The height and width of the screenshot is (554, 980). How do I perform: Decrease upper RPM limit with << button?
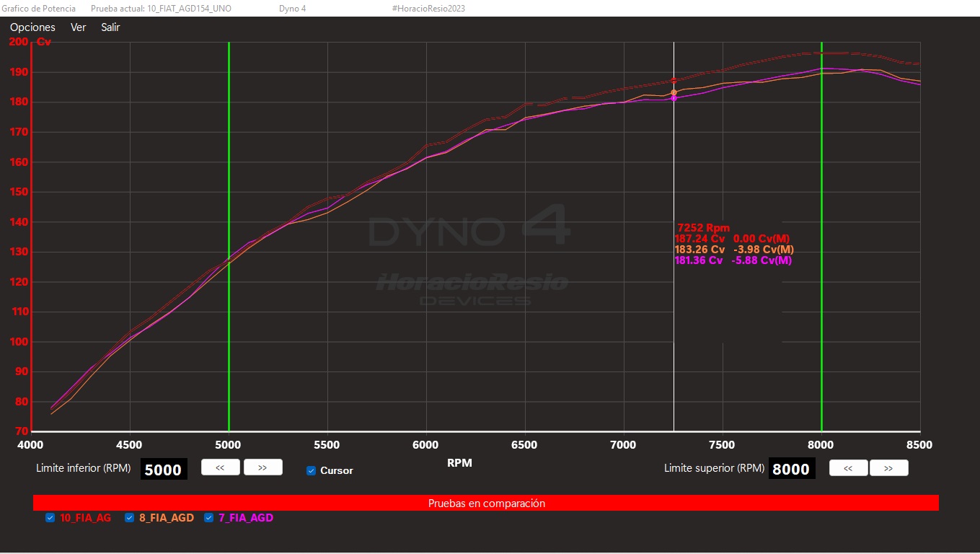(x=848, y=468)
